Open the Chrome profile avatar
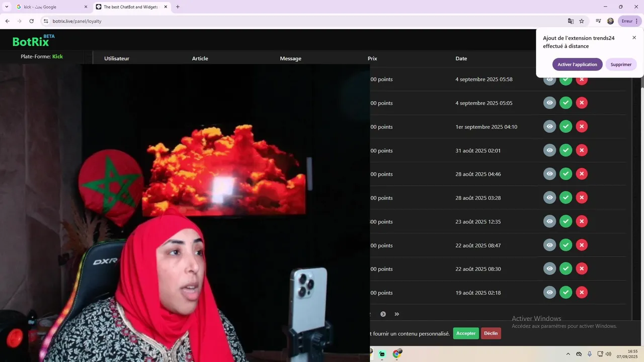 [x=610, y=21]
